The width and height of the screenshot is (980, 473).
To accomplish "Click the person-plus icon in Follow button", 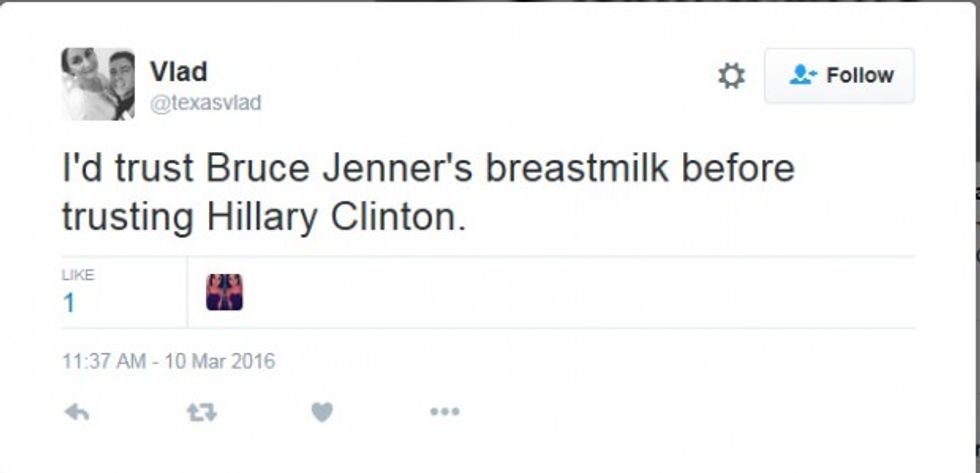I will tap(803, 76).
